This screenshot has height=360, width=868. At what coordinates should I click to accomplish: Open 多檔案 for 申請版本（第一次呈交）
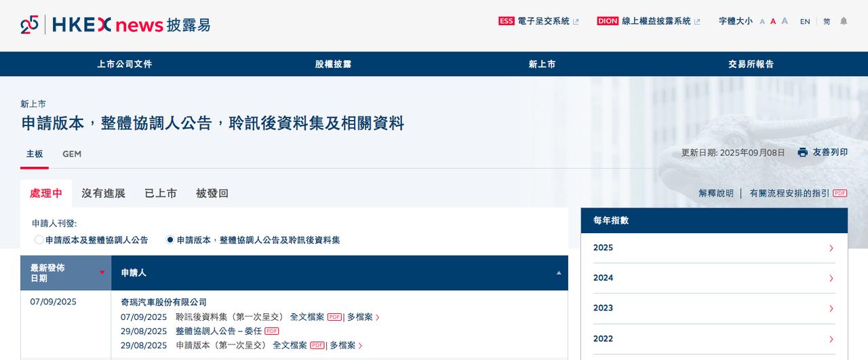point(342,345)
